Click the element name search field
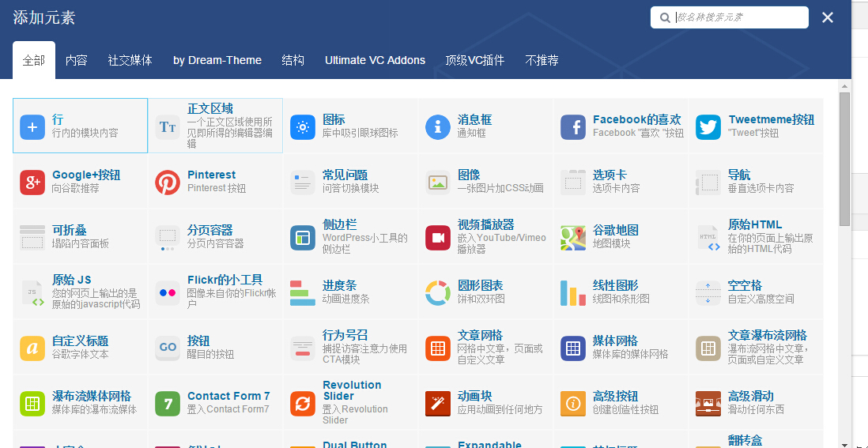 pyautogui.click(x=739, y=17)
